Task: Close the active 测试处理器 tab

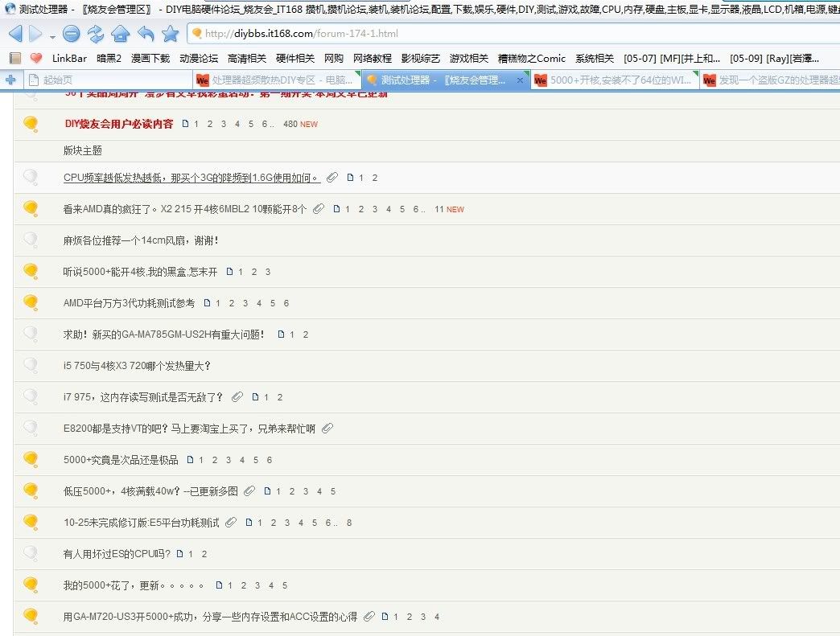Action: click(x=520, y=80)
